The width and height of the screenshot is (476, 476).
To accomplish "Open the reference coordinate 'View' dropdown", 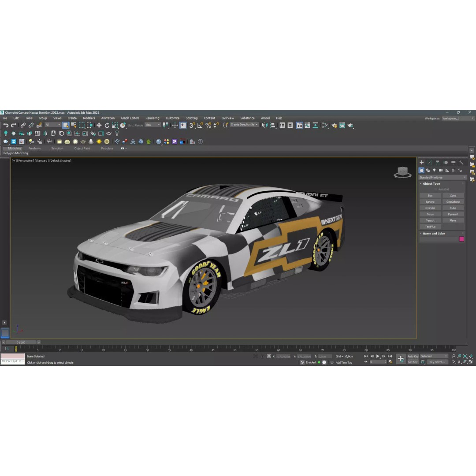I will (152, 125).
